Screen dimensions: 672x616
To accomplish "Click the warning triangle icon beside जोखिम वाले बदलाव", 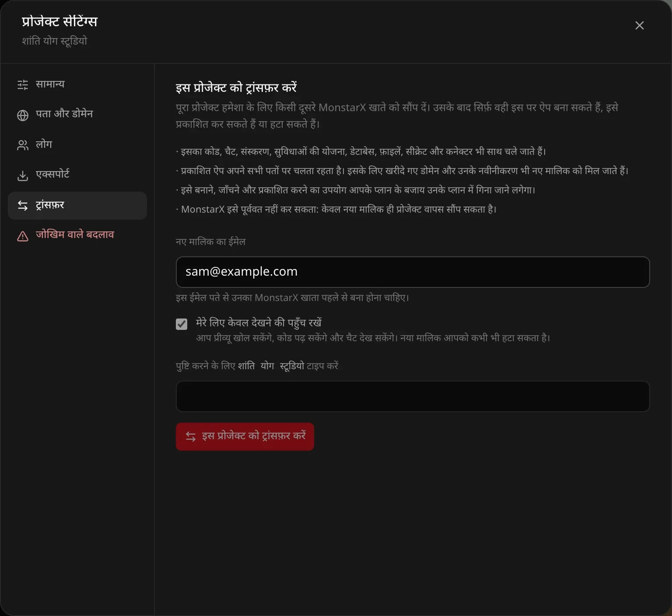I will coord(23,236).
